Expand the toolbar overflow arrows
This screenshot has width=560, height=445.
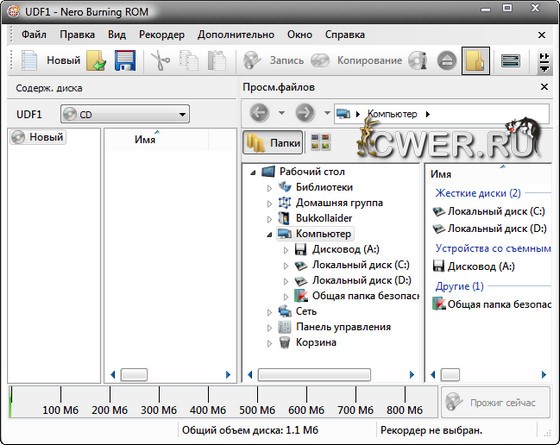[x=544, y=62]
